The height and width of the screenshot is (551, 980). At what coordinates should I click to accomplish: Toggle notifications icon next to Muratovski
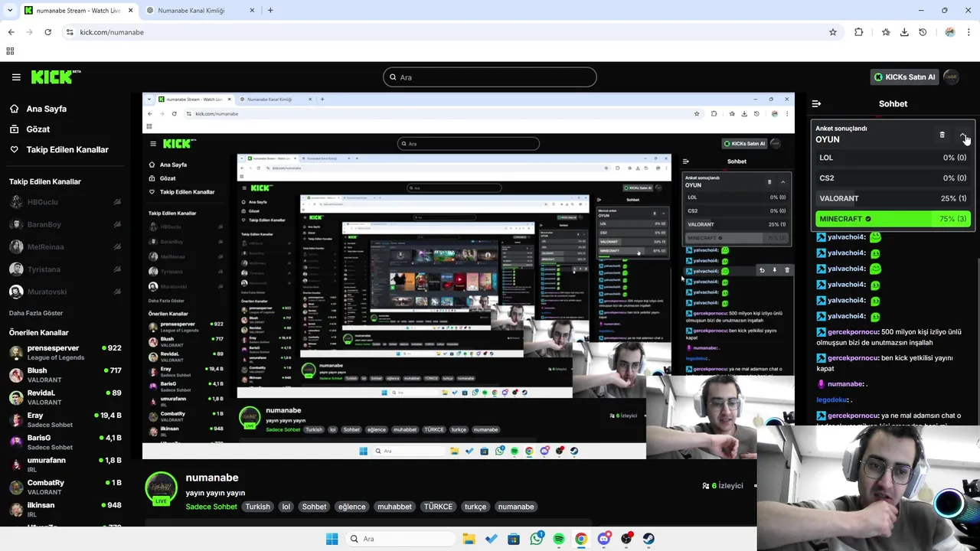pos(117,292)
